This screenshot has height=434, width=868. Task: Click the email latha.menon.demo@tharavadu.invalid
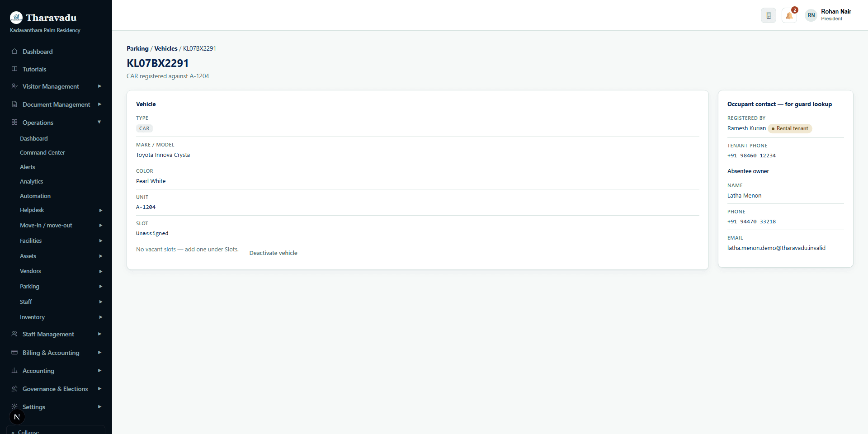coord(776,248)
